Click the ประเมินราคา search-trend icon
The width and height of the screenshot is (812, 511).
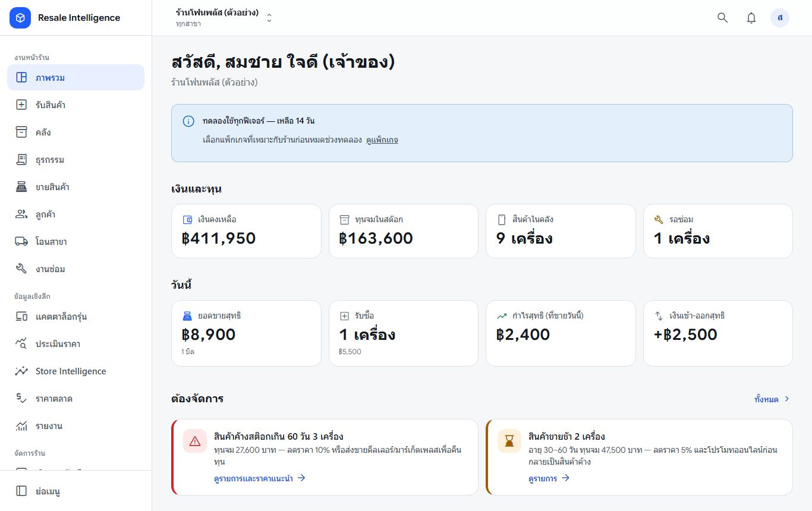(x=21, y=343)
